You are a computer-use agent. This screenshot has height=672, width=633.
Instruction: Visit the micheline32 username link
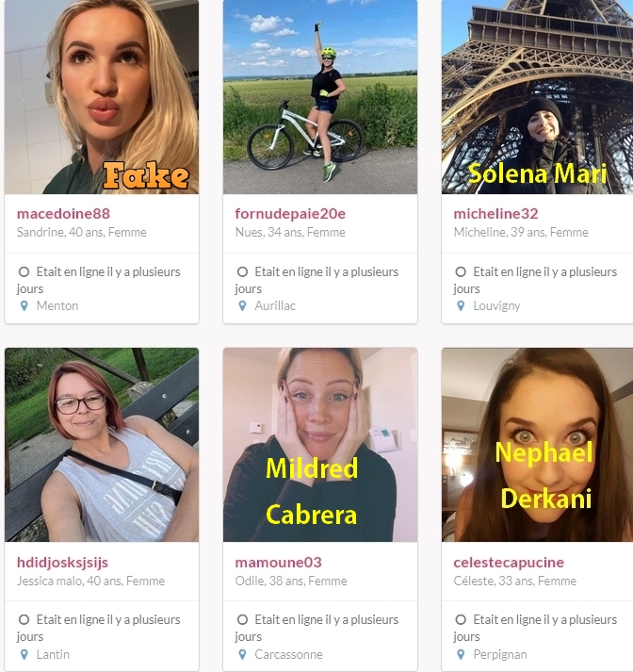pos(496,213)
